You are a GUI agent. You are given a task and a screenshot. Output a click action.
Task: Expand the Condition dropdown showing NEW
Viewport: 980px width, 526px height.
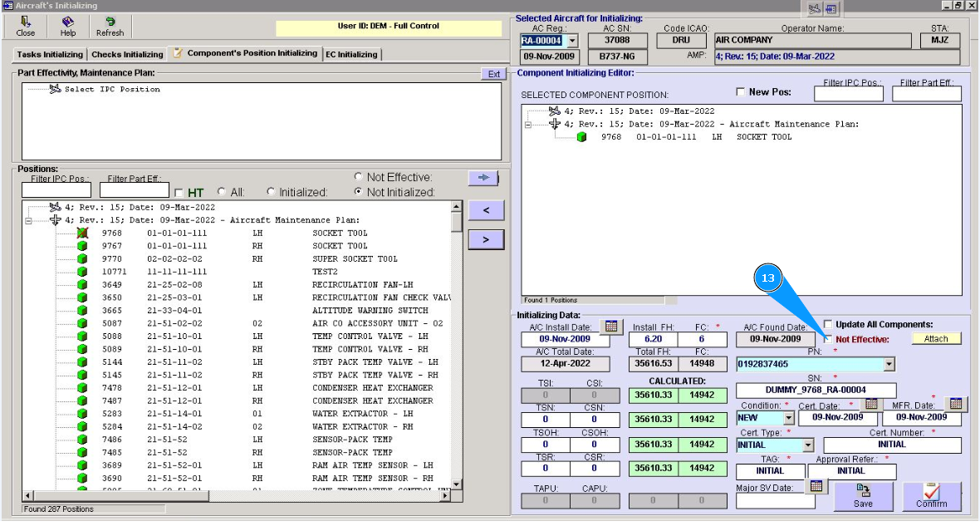[787, 418]
